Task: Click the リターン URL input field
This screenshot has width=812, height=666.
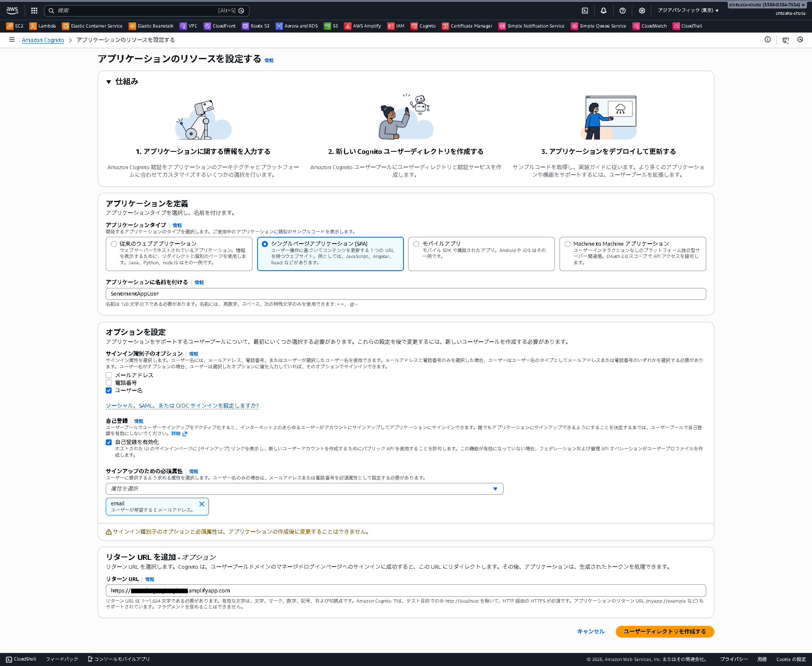Action: pos(406,590)
